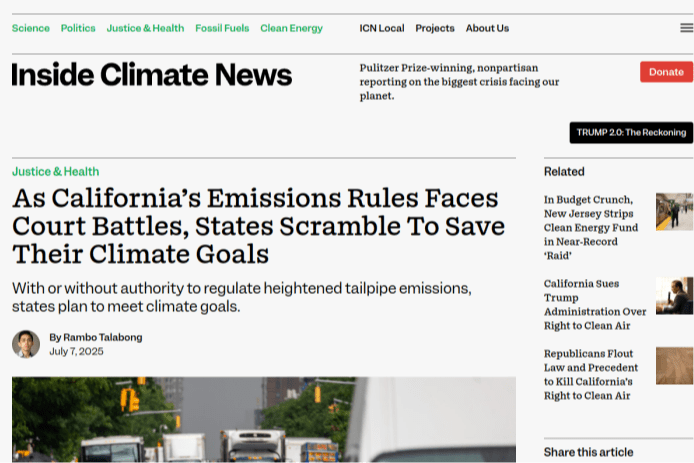This screenshot has width=694, height=463.
Task: Select the Fossil Fuels nav item
Action: click(x=222, y=28)
